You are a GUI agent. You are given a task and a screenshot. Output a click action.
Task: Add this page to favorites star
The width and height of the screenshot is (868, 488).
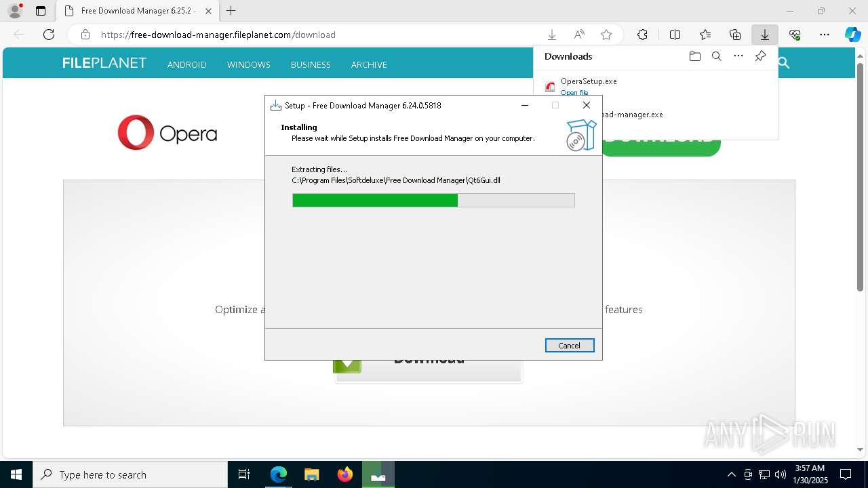[606, 35]
